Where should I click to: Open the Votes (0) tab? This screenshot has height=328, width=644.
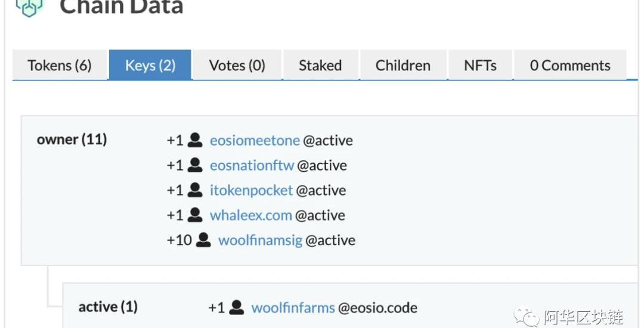coord(237,66)
